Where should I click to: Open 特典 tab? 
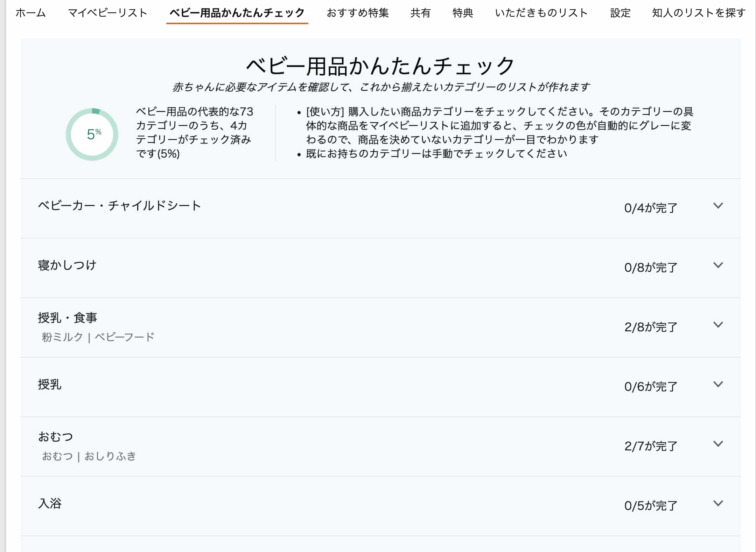[463, 13]
